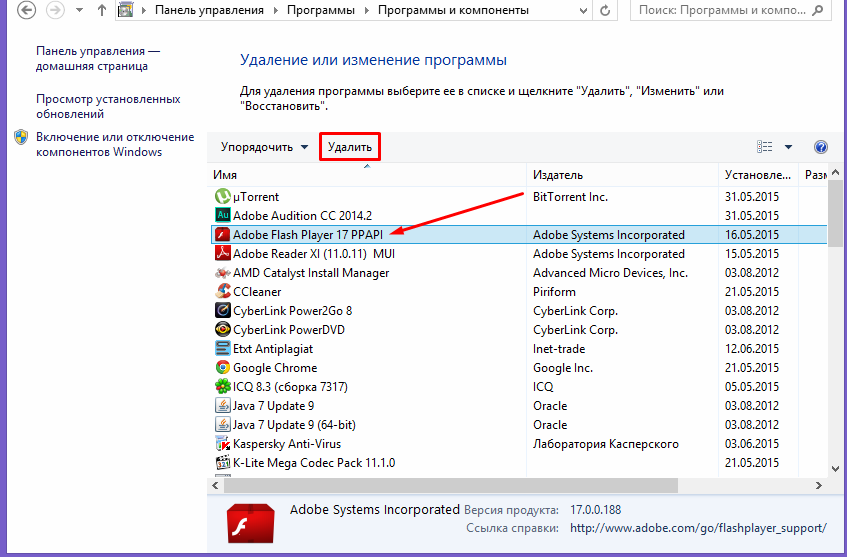Screen dimensions: 847x557
Task: Click the K-Lite Mega Codec Pack icon
Action: tap(223, 462)
